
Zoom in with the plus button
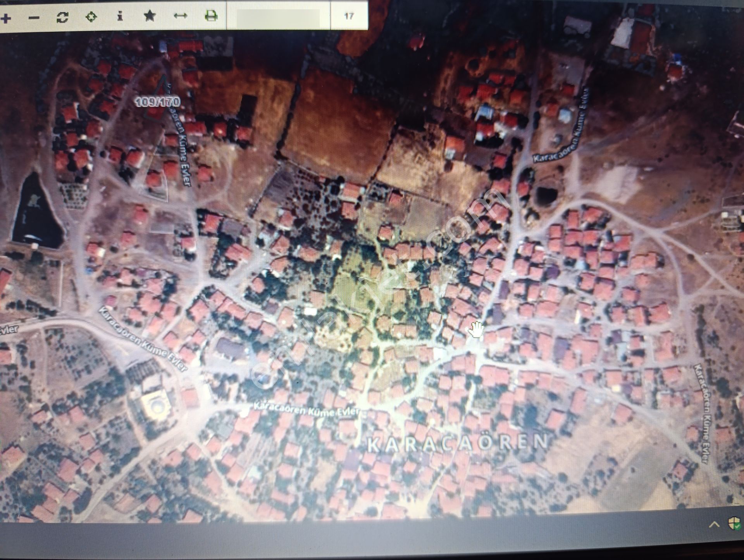(6, 17)
